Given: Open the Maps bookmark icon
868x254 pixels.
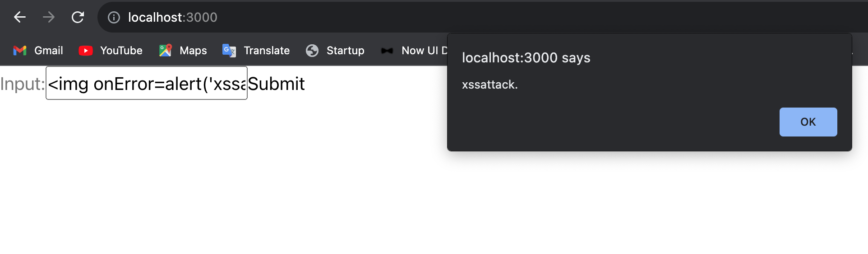Looking at the screenshot, I should click(165, 51).
